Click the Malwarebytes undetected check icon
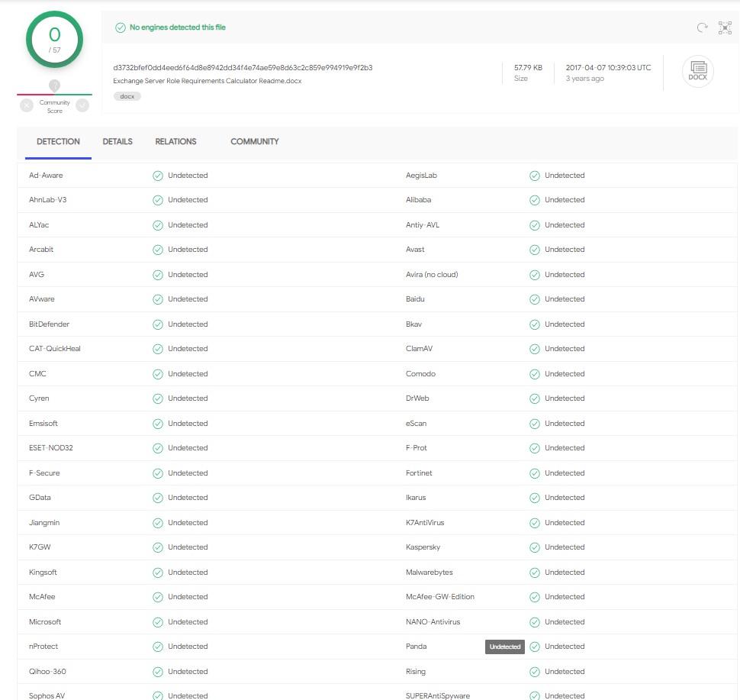 (534, 573)
